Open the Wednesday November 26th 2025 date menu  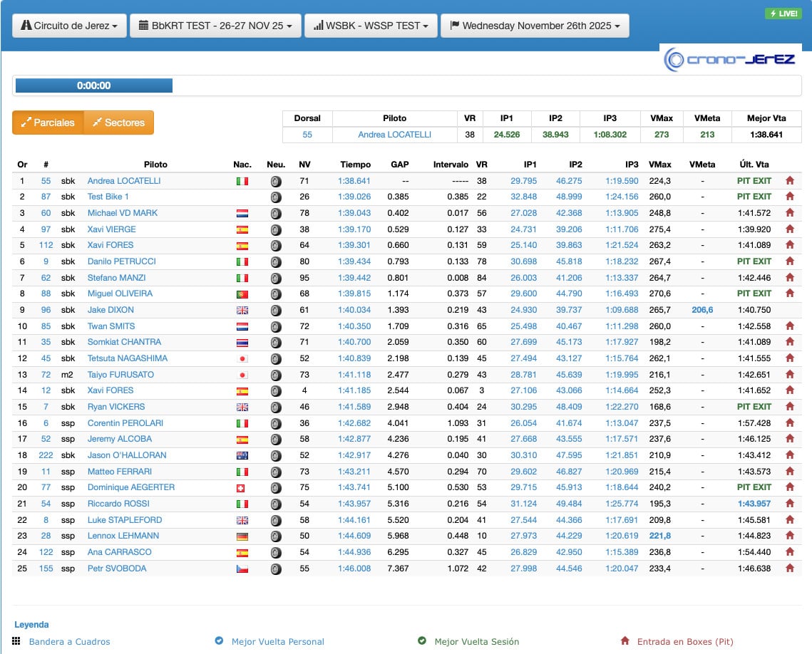coord(535,26)
